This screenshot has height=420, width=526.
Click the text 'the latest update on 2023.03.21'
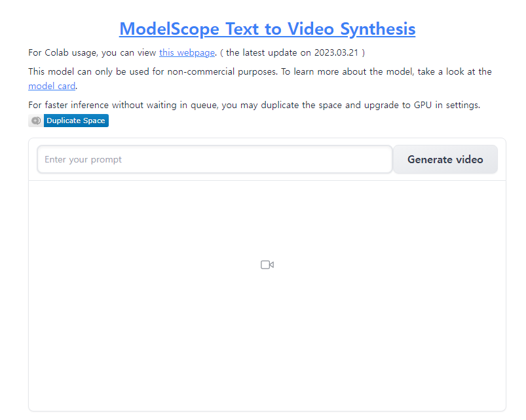(292, 52)
